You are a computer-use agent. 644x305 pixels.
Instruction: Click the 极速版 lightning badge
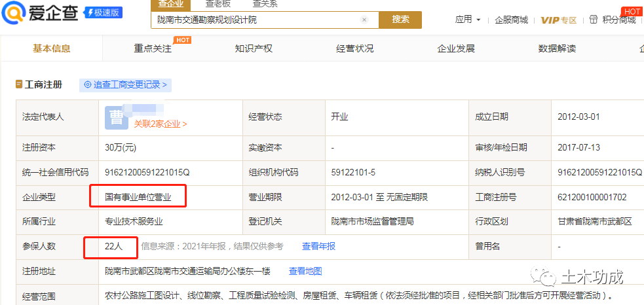click(x=103, y=12)
